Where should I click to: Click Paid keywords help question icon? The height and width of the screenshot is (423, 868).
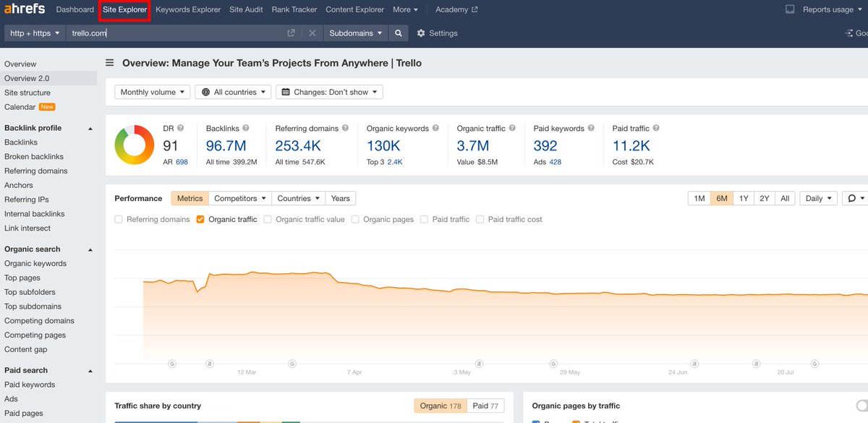pos(591,128)
